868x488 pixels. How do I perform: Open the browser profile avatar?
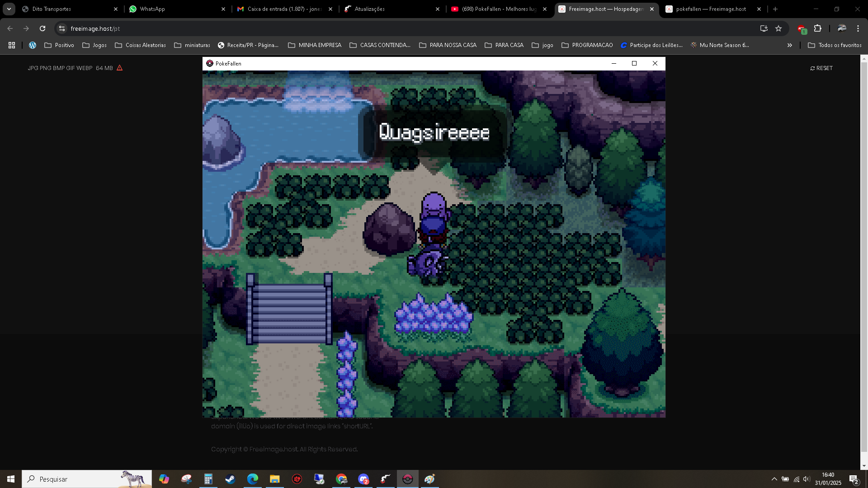(x=842, y=28)
